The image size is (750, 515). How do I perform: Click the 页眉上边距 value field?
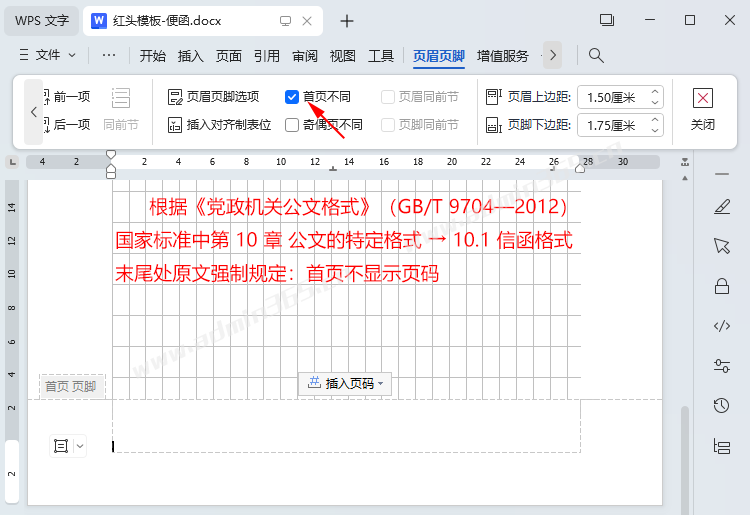612,98
